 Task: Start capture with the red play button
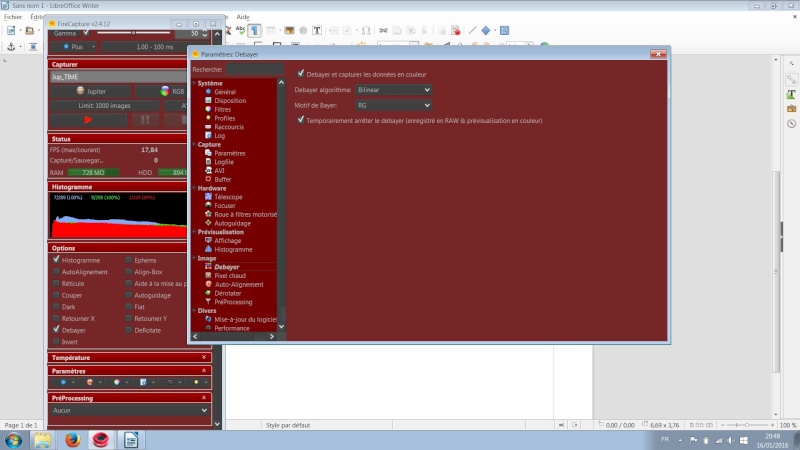pos(88,120)
